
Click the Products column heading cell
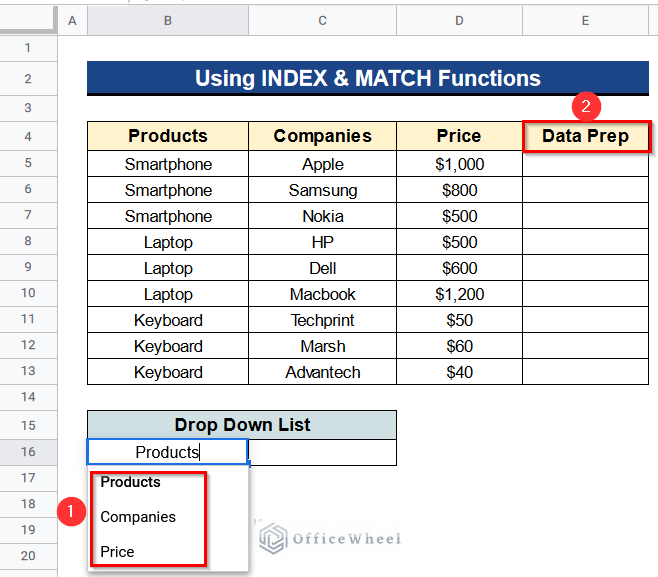coord(168,136)
